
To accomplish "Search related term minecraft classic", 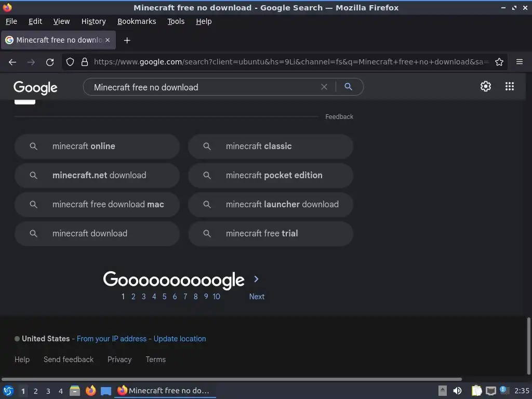I will point(271,146).
